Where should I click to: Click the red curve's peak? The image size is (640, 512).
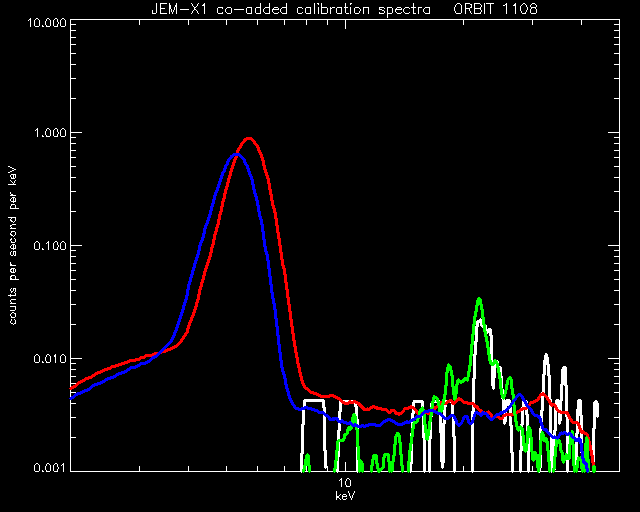coord(249,139)
